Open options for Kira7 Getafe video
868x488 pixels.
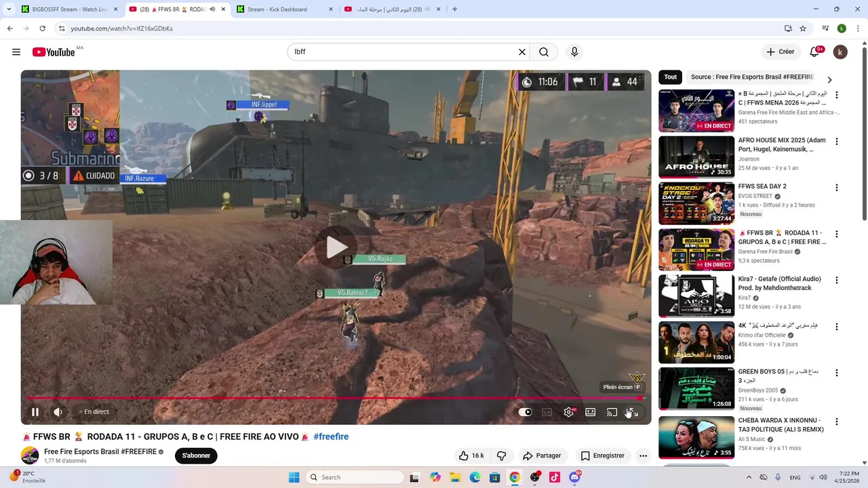[836, 280]
